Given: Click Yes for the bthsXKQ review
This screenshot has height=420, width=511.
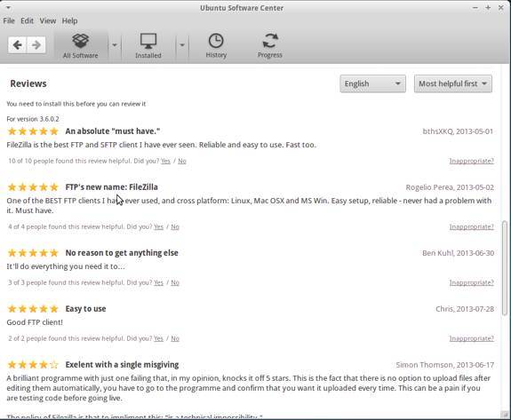Looking at the screenshot, I should pyautogui.click(x=165, y=161).
